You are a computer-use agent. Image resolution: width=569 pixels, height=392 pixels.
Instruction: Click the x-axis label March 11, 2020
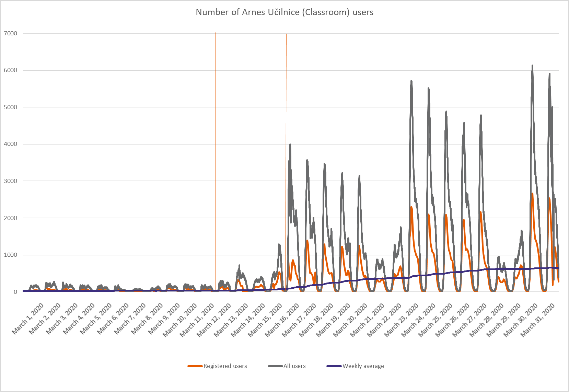click(197, 320)
